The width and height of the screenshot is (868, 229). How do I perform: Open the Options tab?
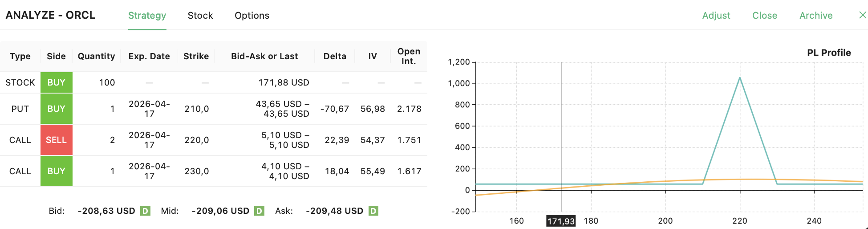252,16
